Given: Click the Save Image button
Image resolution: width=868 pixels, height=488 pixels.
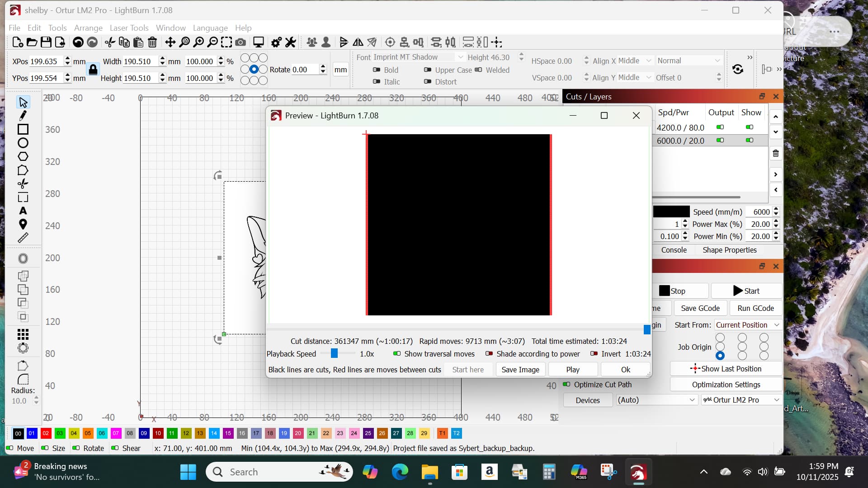Looking at the screenshot, I should point(520,370).
